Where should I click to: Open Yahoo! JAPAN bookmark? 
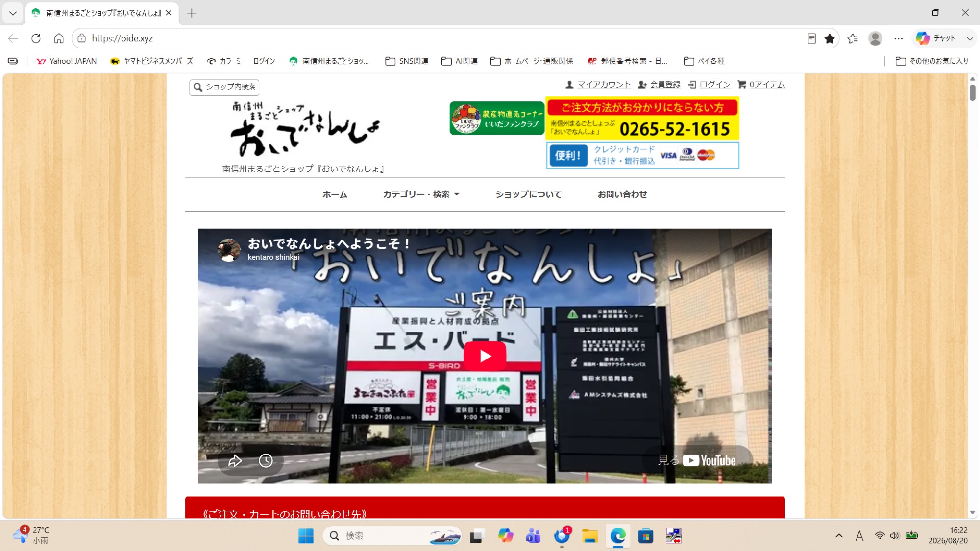pyautogui.click(x=66, y=61)
